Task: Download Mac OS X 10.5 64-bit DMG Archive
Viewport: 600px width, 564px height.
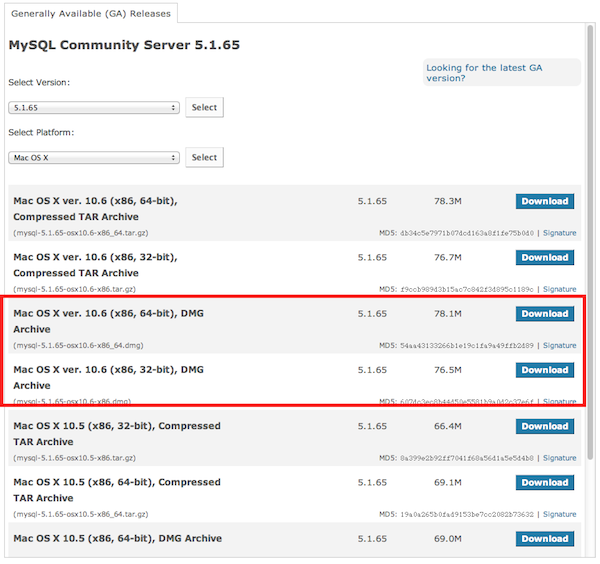Action: (545, 539)
